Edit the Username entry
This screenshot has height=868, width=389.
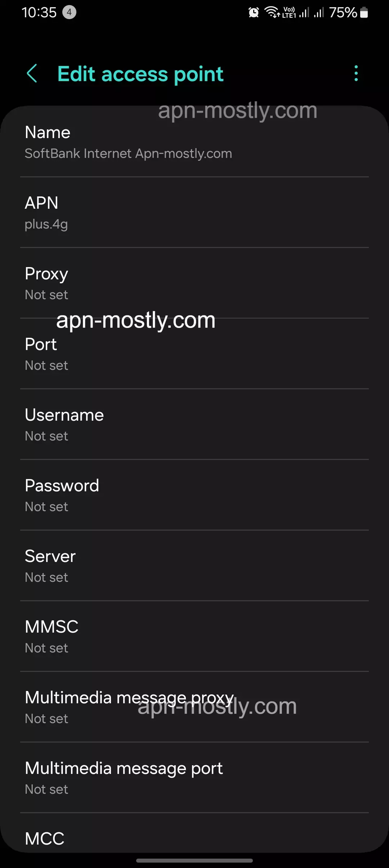click(194, 425)
